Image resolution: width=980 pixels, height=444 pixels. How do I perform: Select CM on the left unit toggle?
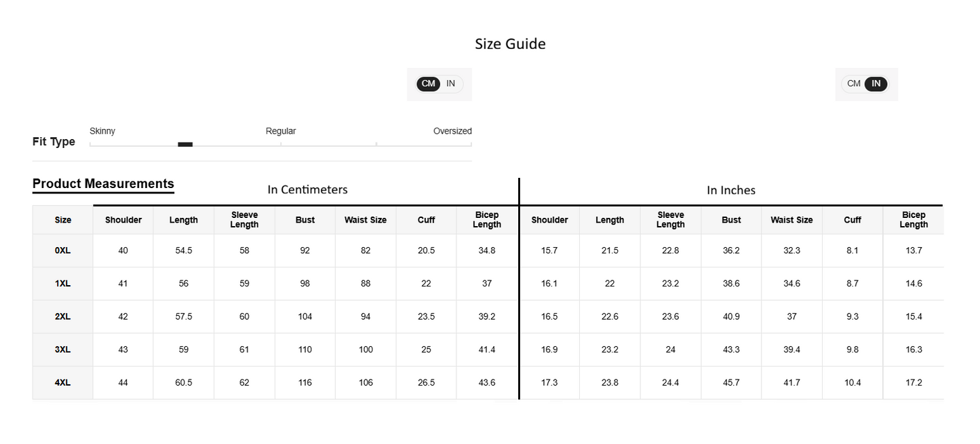click(x=429, y=84)
